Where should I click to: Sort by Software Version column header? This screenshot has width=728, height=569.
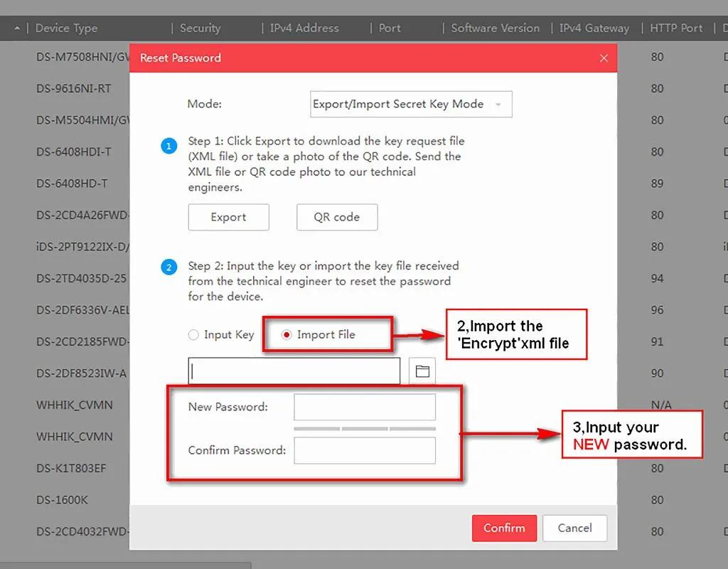pos(496,28)
